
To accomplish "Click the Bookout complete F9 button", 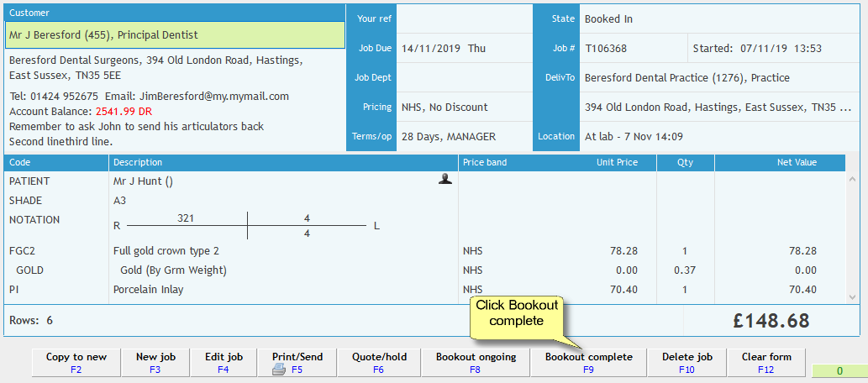I will (x=588, y=362).
